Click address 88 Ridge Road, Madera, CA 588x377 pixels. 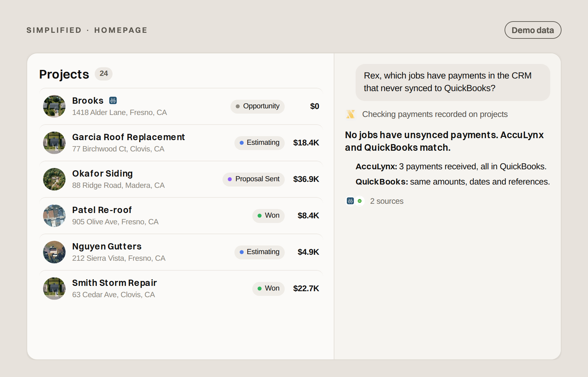(x=118, y=186)
